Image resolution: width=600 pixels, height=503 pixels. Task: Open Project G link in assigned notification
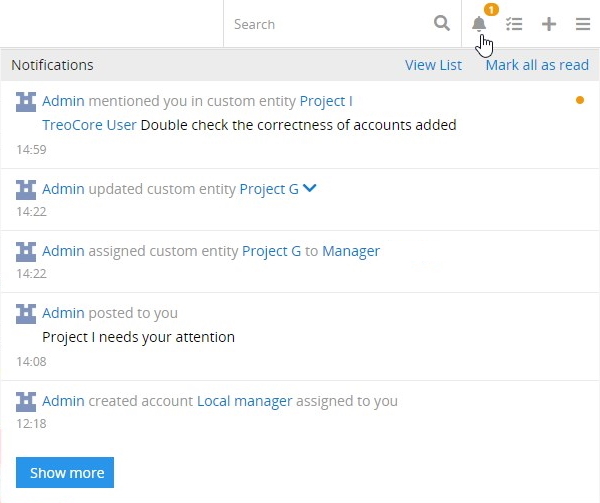[x=271, y=251]
